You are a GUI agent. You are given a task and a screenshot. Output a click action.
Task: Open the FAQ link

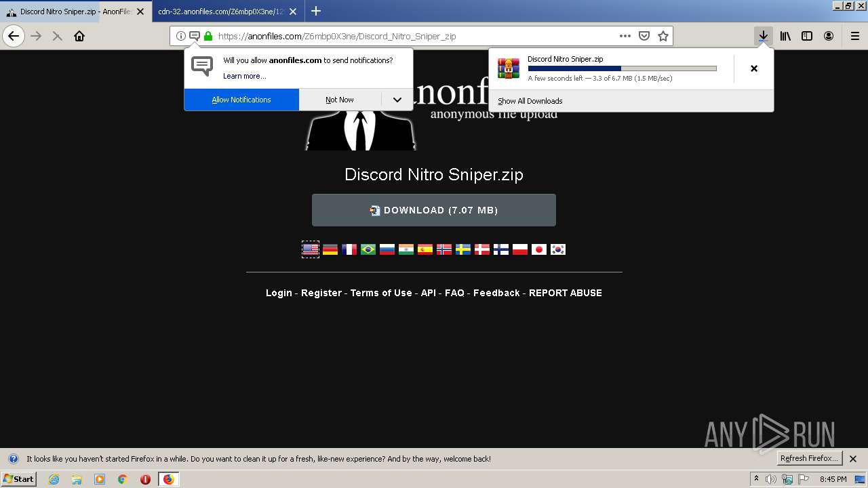point(454,293)
